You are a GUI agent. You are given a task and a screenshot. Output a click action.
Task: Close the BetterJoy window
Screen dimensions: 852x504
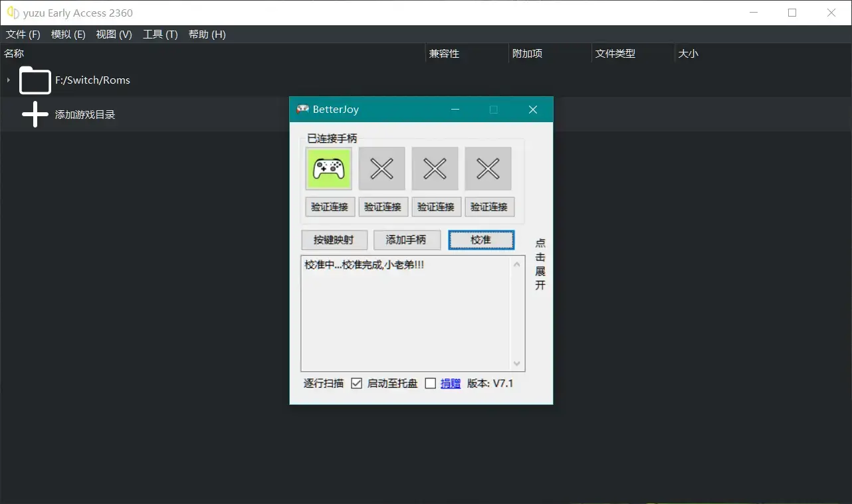533,110
